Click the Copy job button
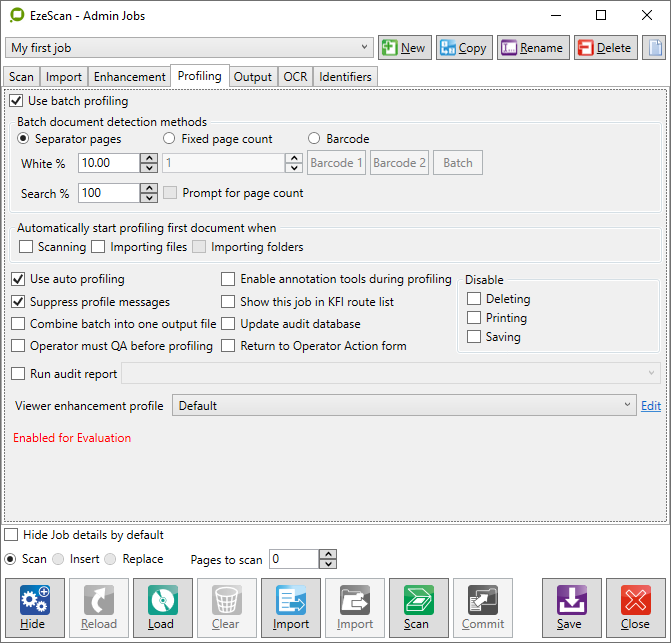This screenshot has width=671, height=643. click(462, 48)
